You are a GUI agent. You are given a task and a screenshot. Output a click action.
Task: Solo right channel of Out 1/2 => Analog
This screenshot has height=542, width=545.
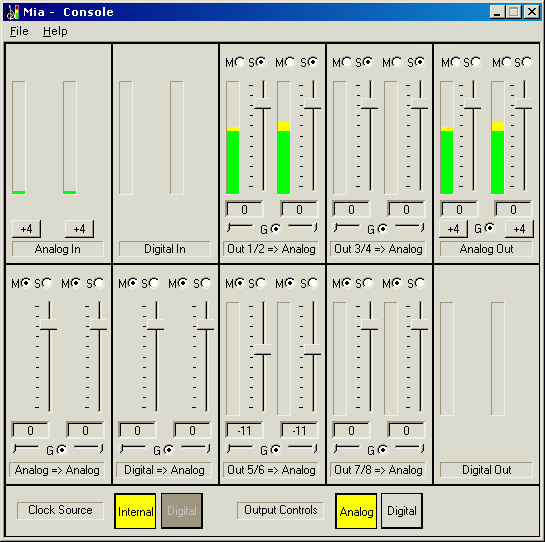coord(312,62)
